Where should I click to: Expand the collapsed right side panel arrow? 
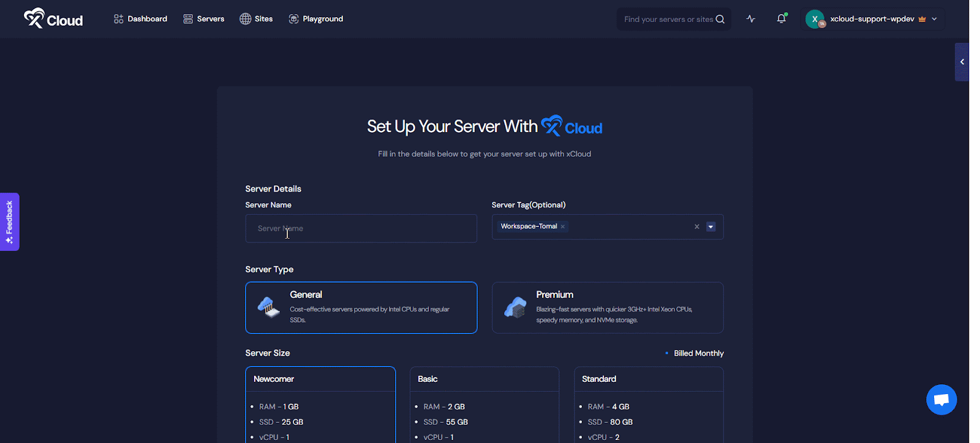tap(962, 62)
